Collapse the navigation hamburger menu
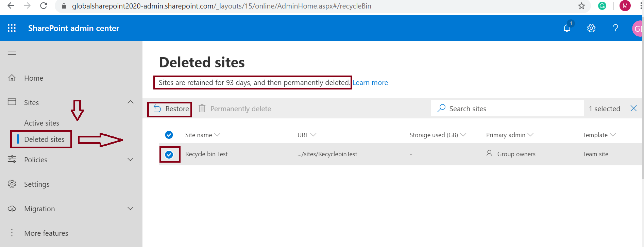Screen dimensions: 644x247 tap(12, 53)
